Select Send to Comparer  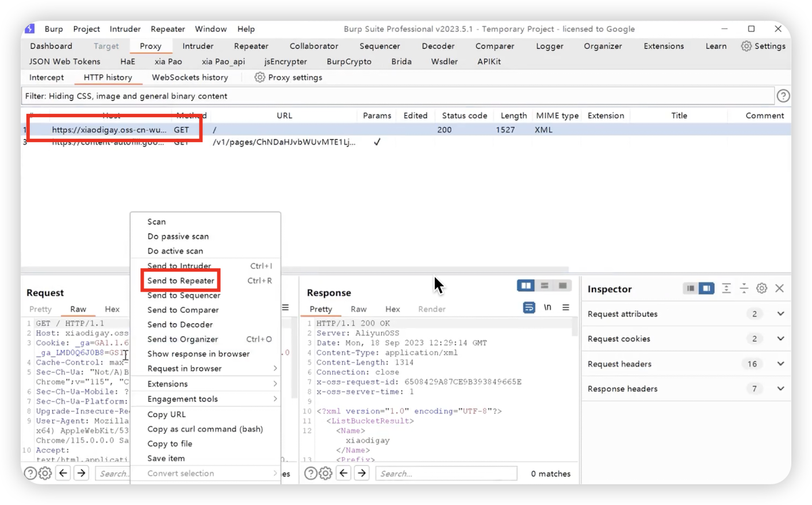click(205, 310)
